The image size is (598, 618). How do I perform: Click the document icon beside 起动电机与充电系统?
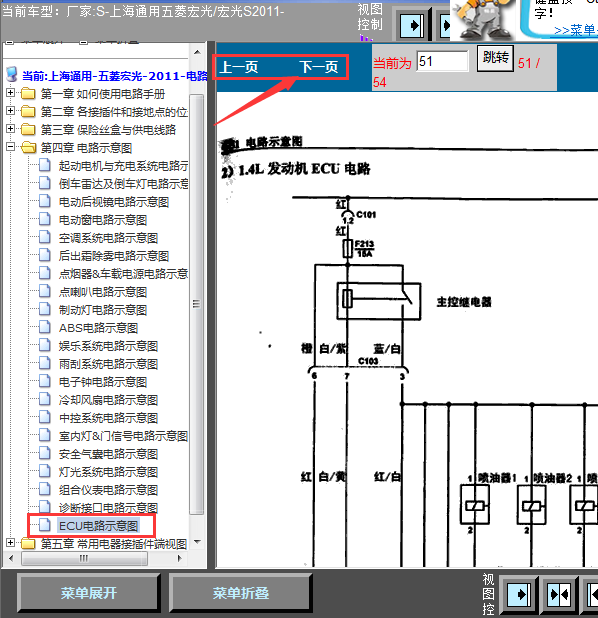point(45,165)
